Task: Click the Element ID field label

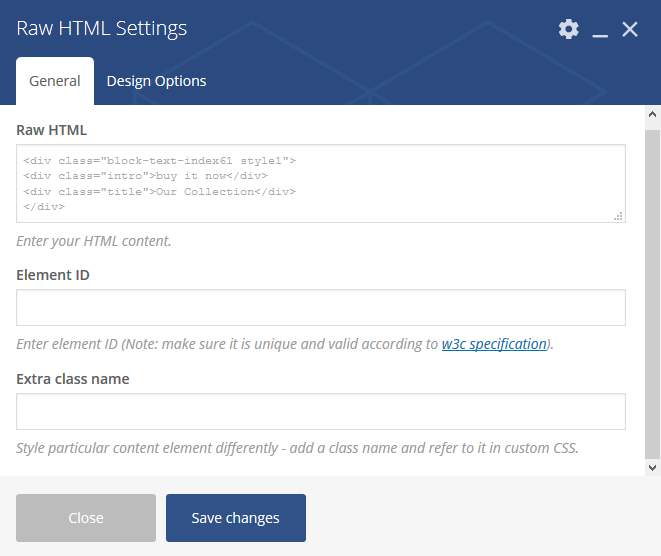Action: coord(53,275)
